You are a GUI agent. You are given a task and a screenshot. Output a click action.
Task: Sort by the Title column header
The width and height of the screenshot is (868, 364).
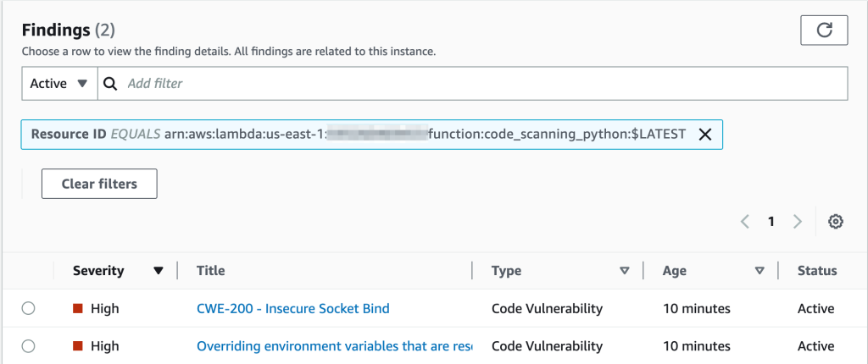pos(211,271)
